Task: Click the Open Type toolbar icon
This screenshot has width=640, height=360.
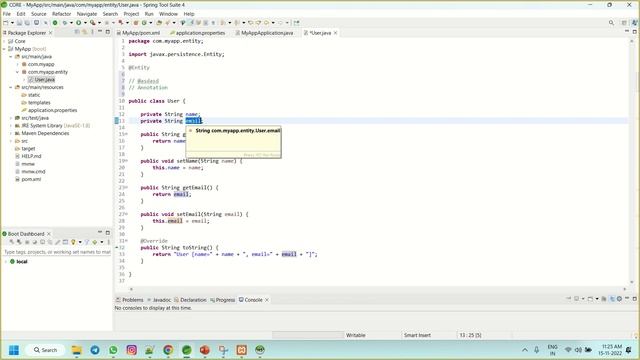Action: 159,23
